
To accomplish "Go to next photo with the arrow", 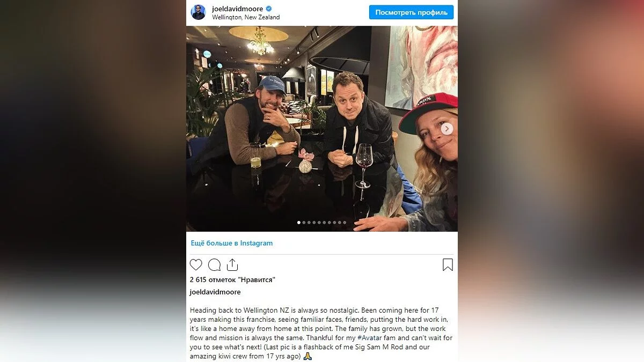I will coord(447,129).
